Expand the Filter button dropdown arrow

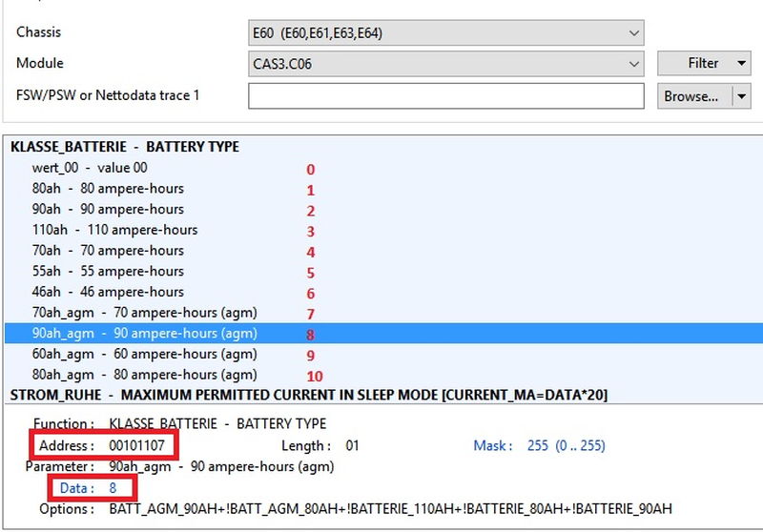point(741,64)
